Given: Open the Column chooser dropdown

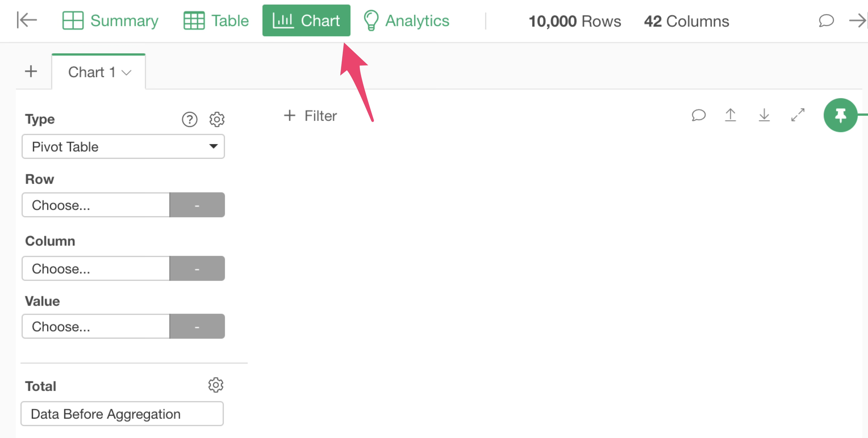Looking at the screenshot, I should click(x=96, y=269).
